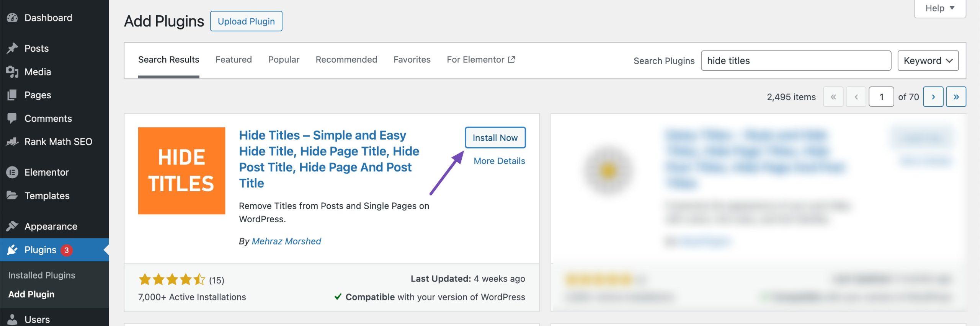Viewport: 980px width, 326px height.
Task: Click the external link icon beside For Elementor
Action: point(511,60)
